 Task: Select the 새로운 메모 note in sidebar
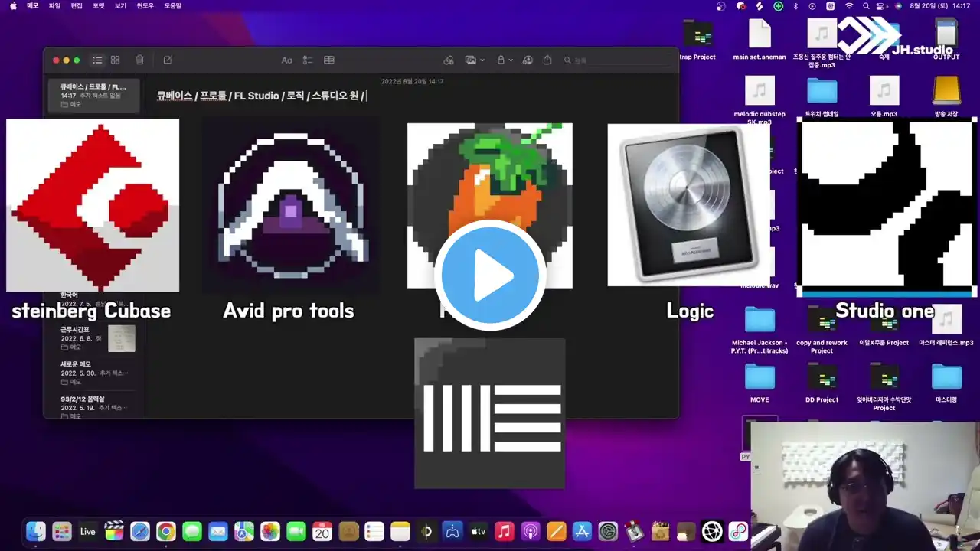pos(94,373)
